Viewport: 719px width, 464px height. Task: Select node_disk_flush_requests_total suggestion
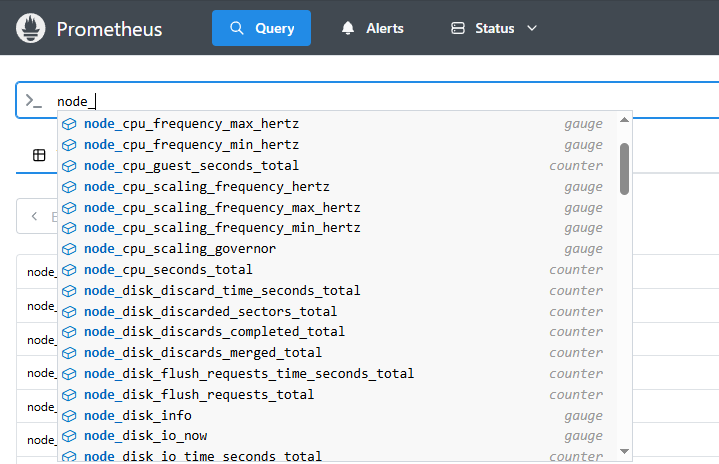(199, 394)
